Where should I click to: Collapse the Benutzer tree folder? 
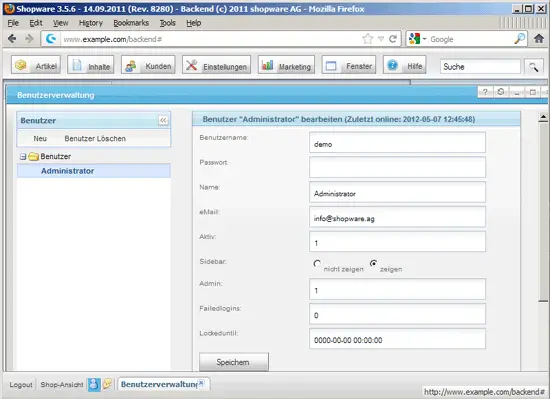point(23,157)
